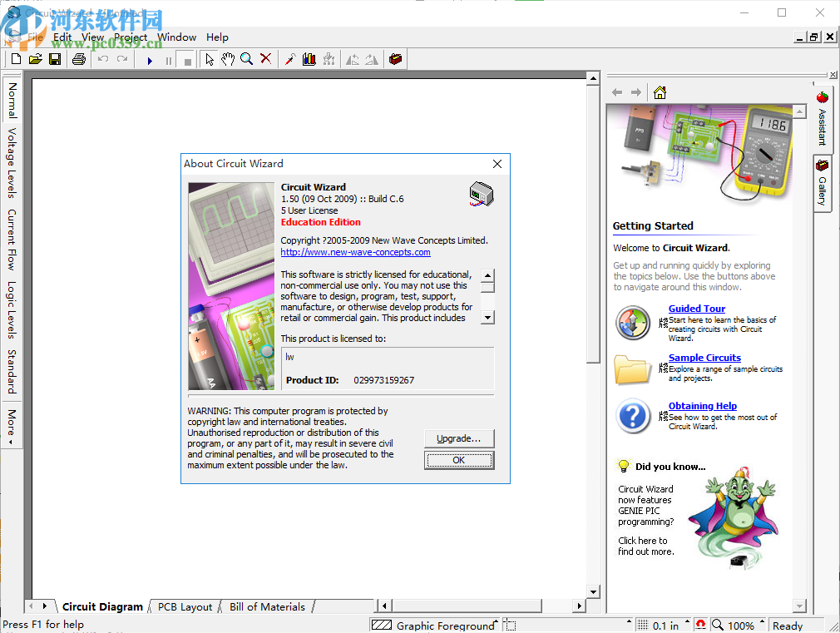
Task: Select the probe tool in the toolbar
Action: [289, 60]
